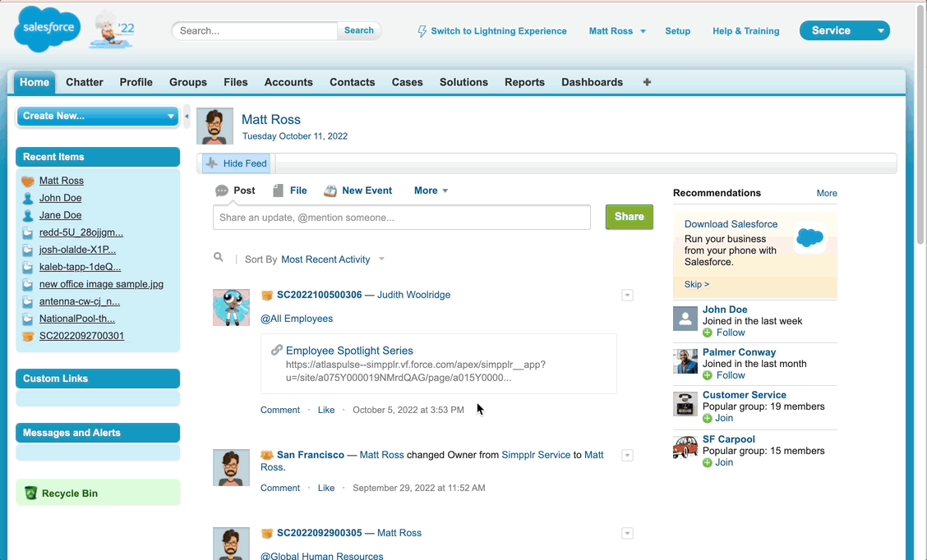Expand the More publisher actions menu

coord(431,190)
